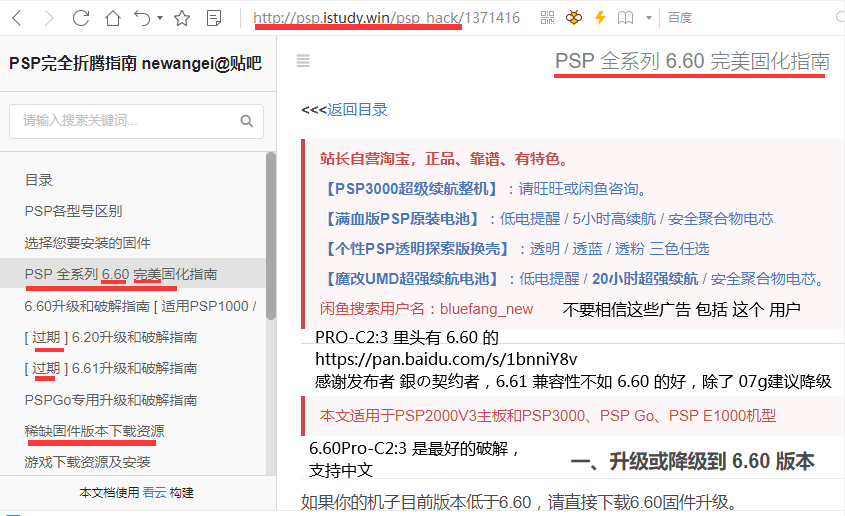Open 游戏下载资源及安装 sidebar item

pos(87,462)
